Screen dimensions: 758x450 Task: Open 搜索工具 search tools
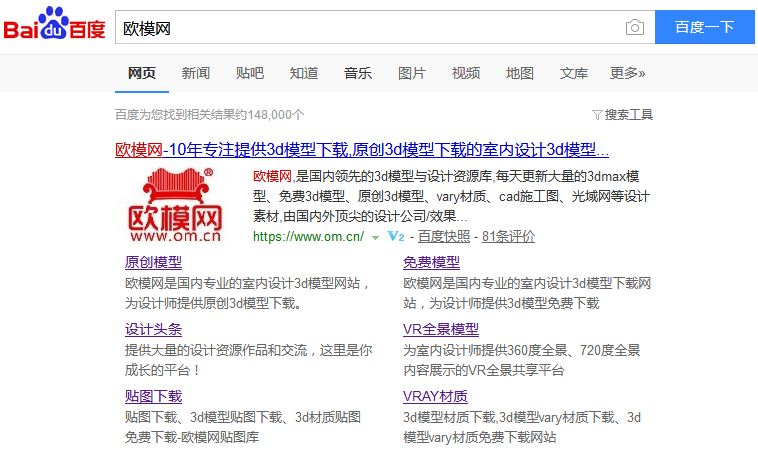pyautogui.click(x=628, y=115)
